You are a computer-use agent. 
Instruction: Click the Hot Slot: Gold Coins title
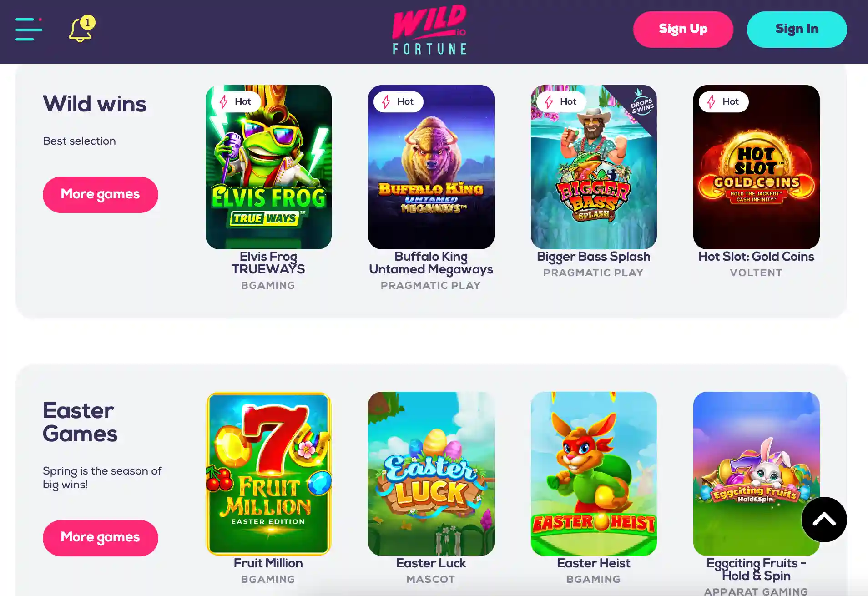coord(756,257)
